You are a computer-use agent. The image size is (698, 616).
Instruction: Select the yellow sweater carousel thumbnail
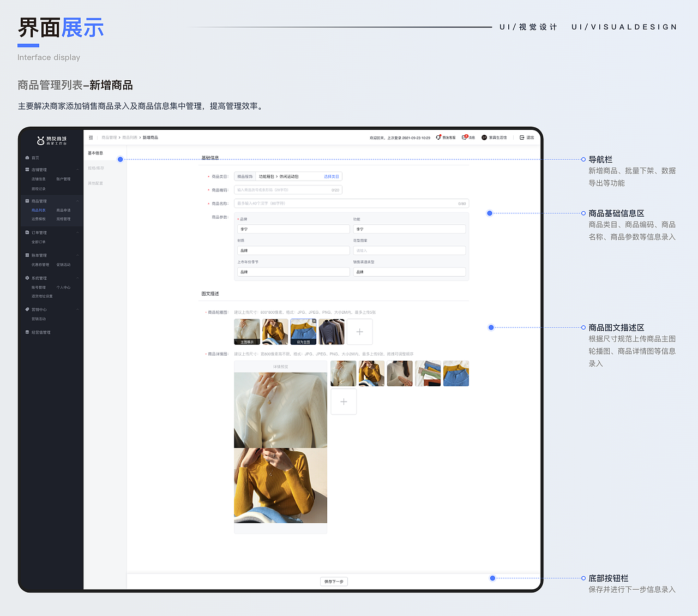[275, 332]
